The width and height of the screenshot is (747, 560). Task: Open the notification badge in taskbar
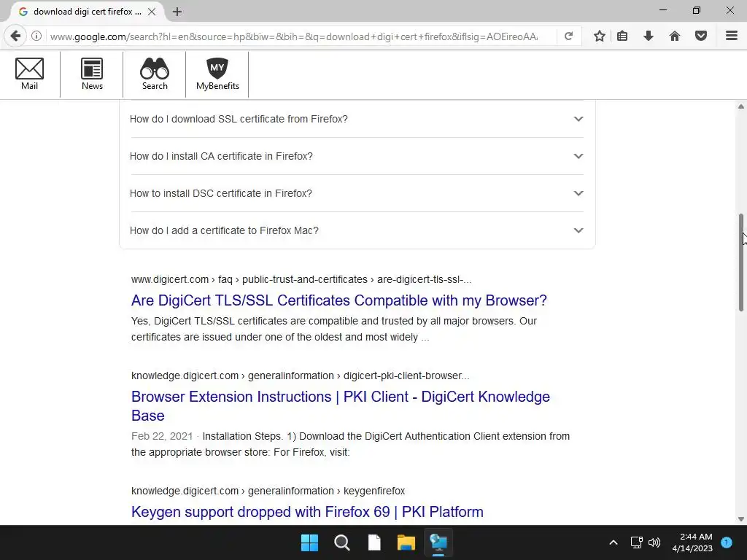click(x=727, y=542)
